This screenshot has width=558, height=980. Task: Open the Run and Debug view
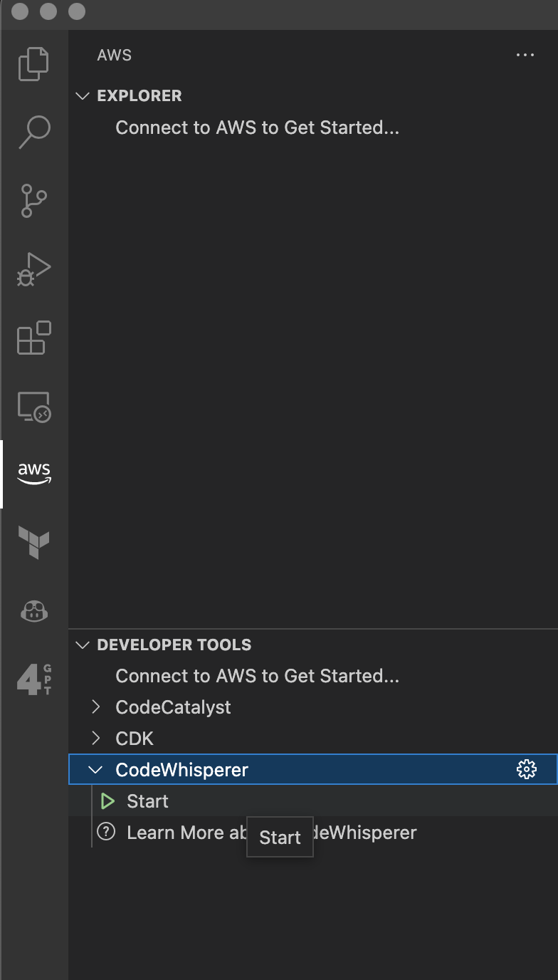[x=33, y=269]
